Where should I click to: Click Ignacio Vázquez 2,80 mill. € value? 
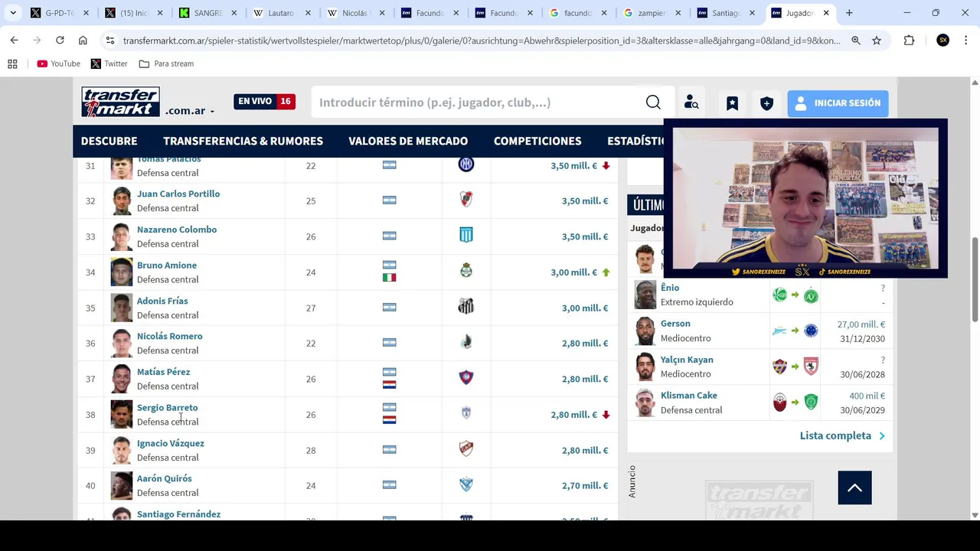[x=585, y=450]
